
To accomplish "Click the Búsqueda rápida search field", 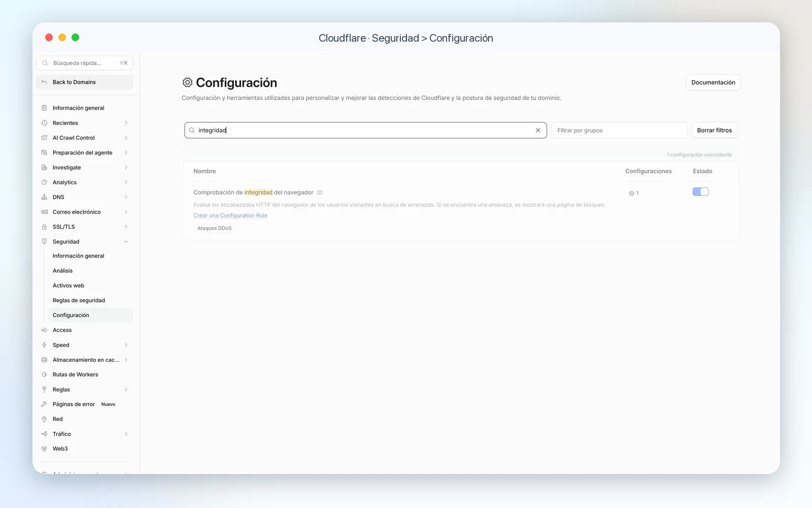I will 85,63.
